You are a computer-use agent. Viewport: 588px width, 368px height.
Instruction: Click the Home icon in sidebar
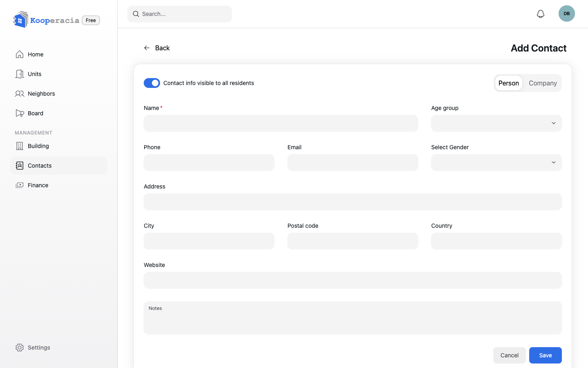20,54
